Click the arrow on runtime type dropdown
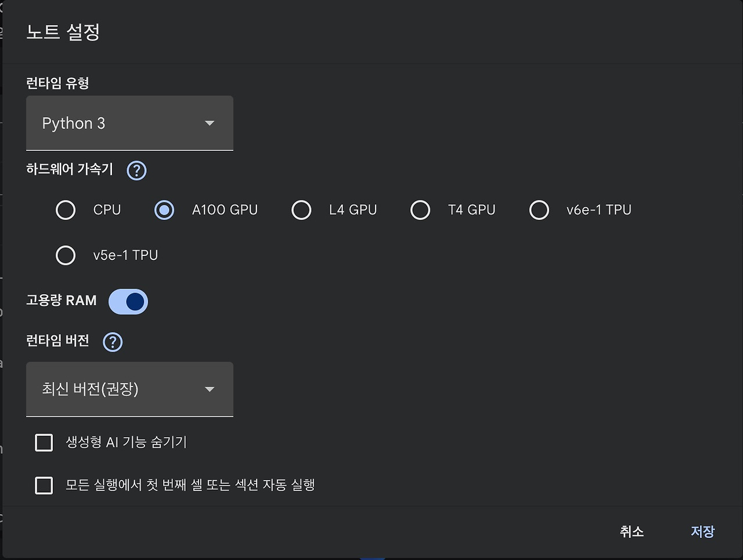 (210, 123)
